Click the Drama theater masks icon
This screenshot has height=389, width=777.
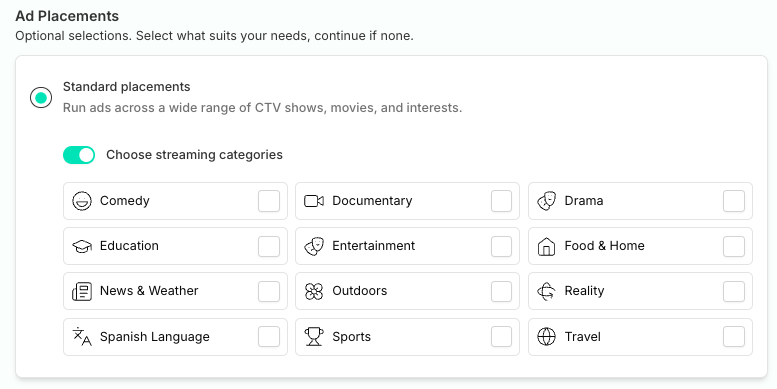[x=547, y=201]
